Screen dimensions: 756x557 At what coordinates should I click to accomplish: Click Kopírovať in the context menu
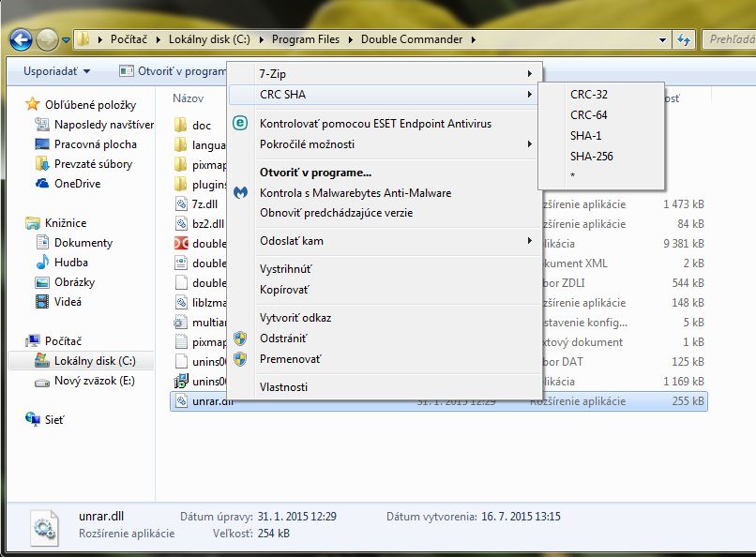(x=284, y=290)
